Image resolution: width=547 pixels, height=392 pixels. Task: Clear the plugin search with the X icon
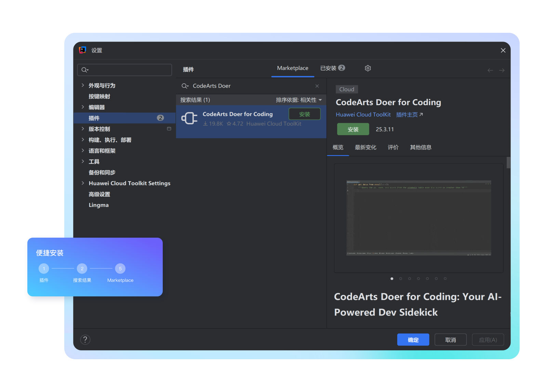click(317, 86)
